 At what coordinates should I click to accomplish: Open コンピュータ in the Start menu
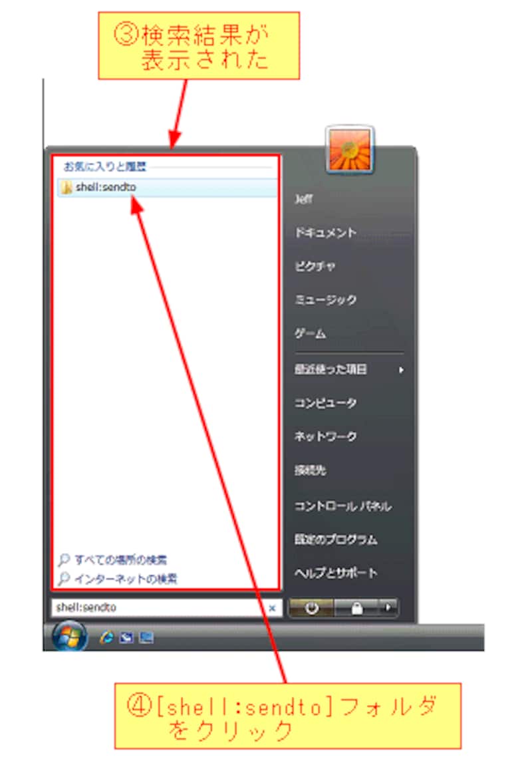point(325,403)
